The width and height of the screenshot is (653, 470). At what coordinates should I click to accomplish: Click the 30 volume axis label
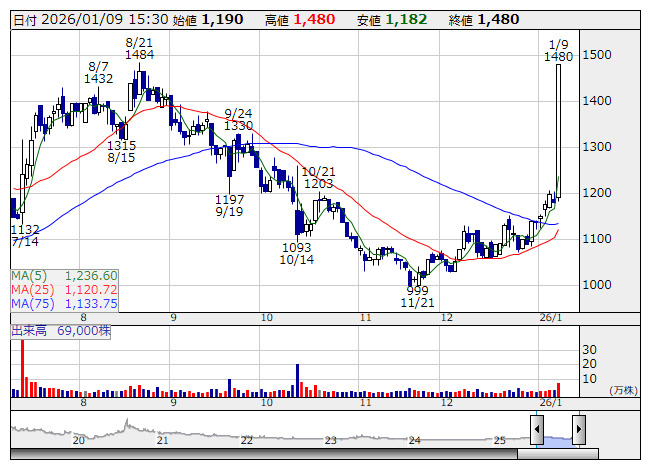click(x=589, y=350)
